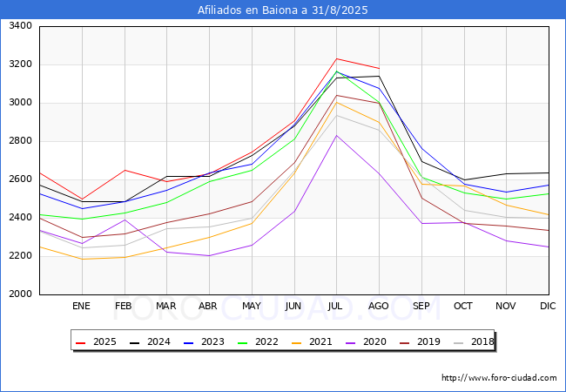
Task: Click the 3400 value on the y-axis
Action: click(x=21, y=26)
